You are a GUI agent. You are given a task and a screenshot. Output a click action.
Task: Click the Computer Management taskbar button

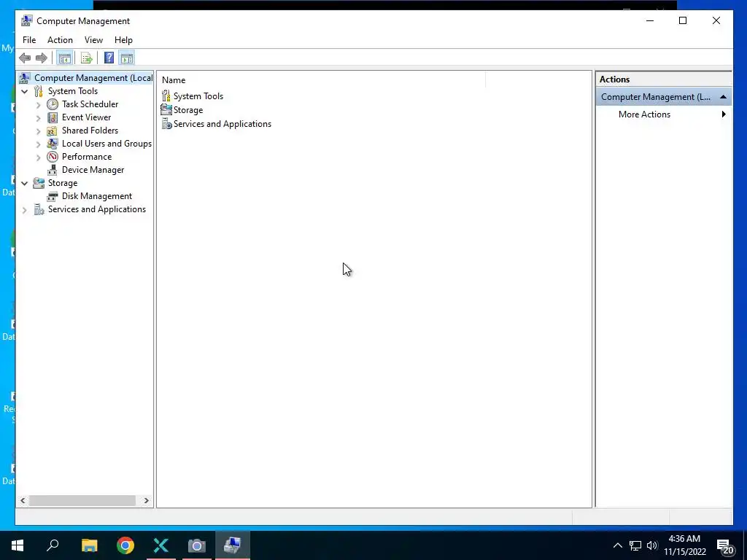[x=233, y=545]
